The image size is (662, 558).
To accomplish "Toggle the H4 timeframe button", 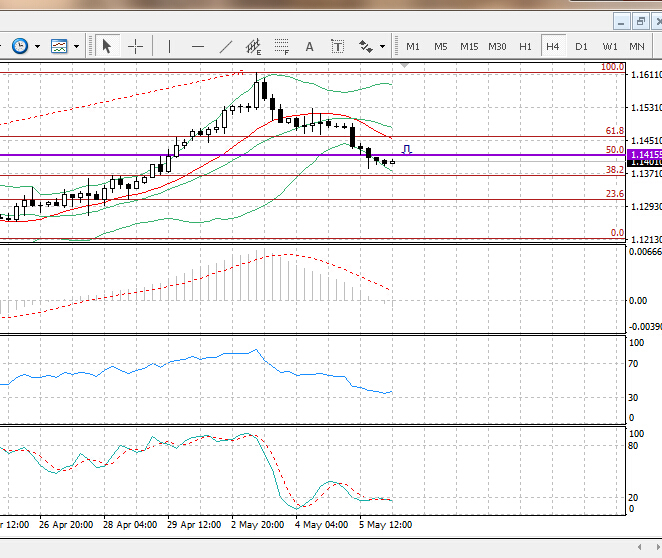I will pos(553,46).
